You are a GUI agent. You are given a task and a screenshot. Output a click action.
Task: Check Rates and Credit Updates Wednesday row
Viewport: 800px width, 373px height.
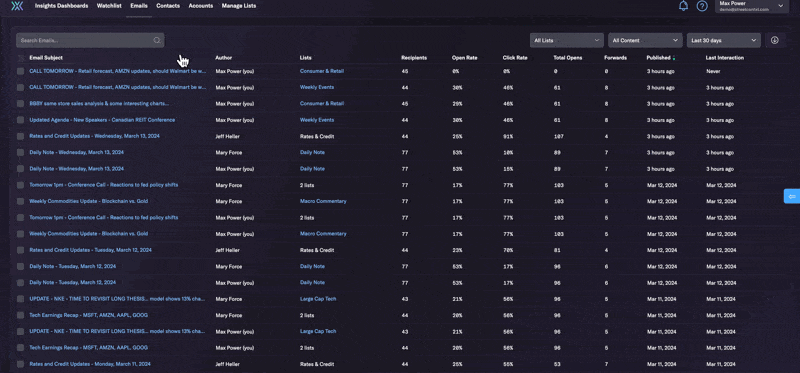click(x=20, y=136)
